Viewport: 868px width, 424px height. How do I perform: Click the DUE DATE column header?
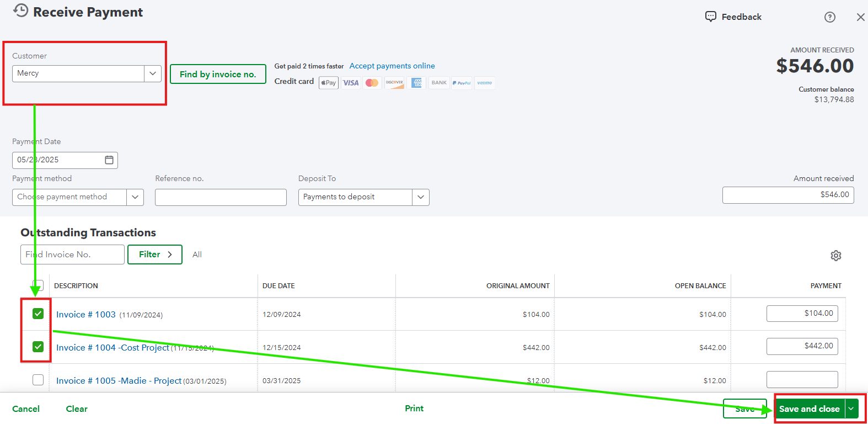[x=278, y=286]
